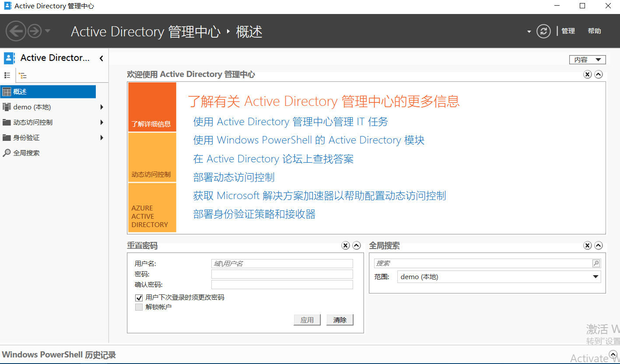Click the search magnifier icon in 全局搜索 box
The height and width of the screenshot is (364, 620).
596,263
